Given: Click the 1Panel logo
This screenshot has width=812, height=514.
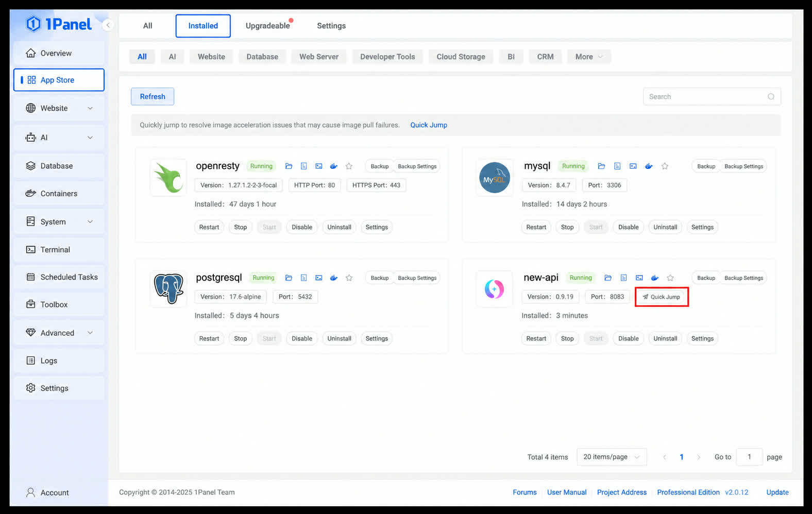Looking at the screenshot, I should click(x=59, y=24).
